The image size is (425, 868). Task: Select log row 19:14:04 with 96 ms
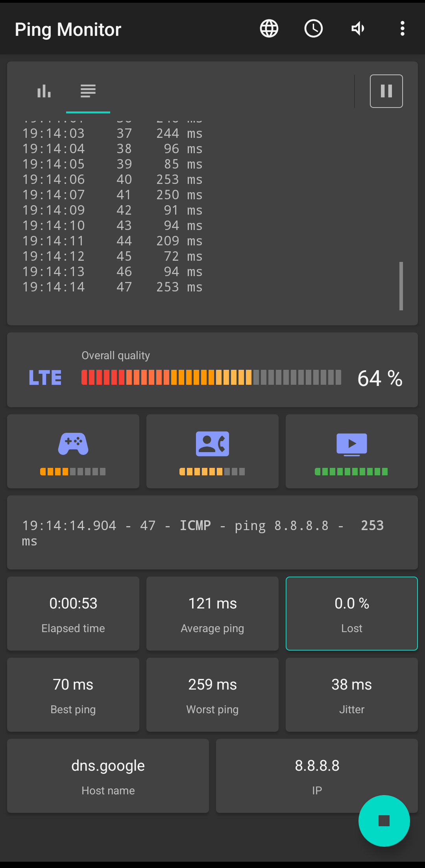112,149
